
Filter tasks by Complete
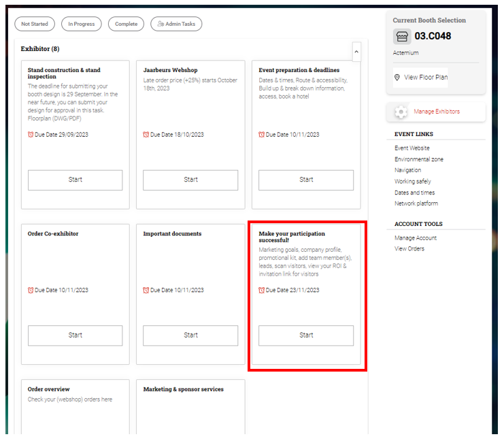(x=126, y=24)
